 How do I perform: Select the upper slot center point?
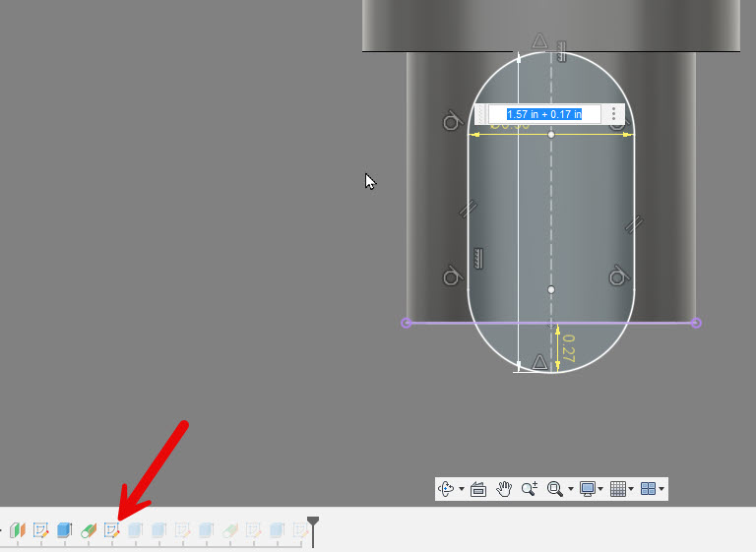(x=551, y=135)
